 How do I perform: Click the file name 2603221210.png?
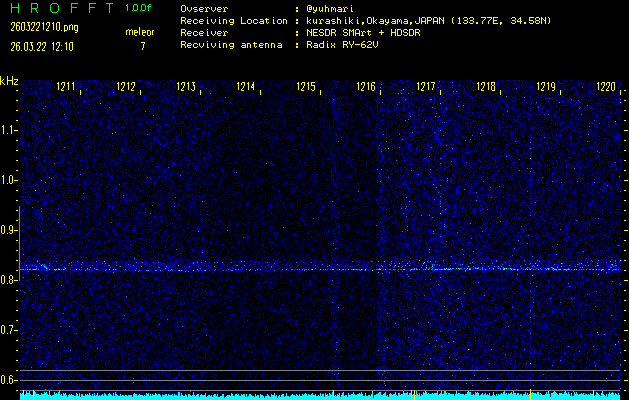tap(45, 27)
